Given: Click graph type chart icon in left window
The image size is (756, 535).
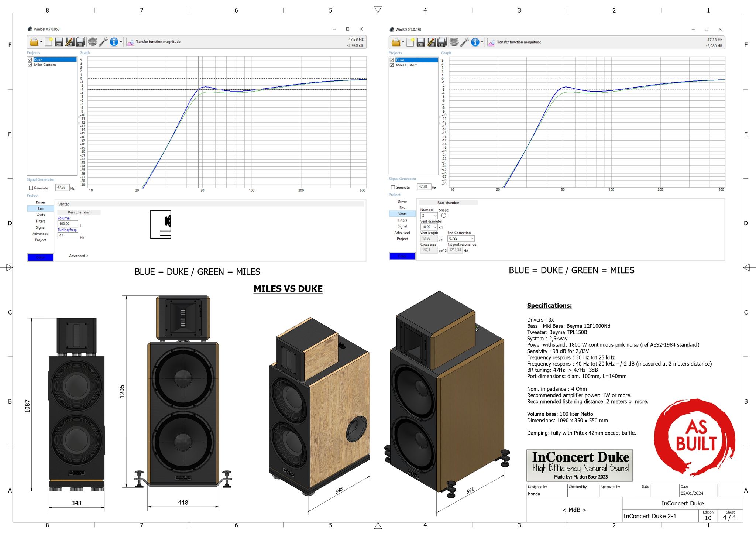Looking at the screenshot, I should (130, 42).
